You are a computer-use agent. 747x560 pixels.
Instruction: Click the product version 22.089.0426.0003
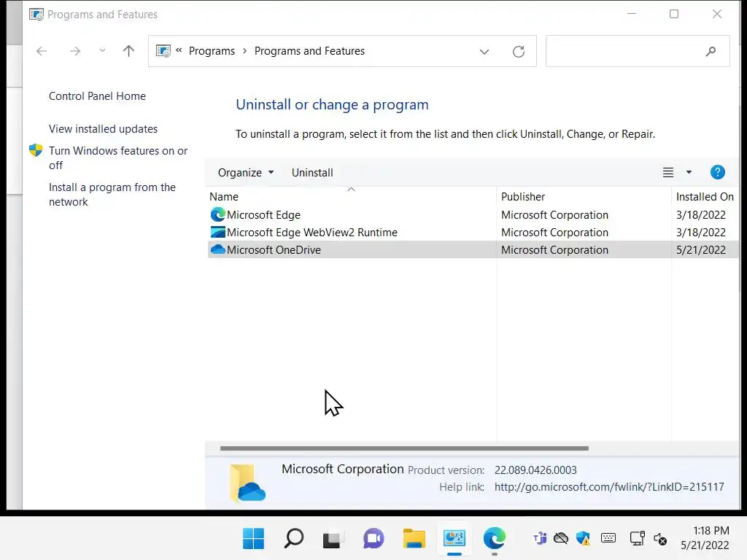click(x=535, y=470)
